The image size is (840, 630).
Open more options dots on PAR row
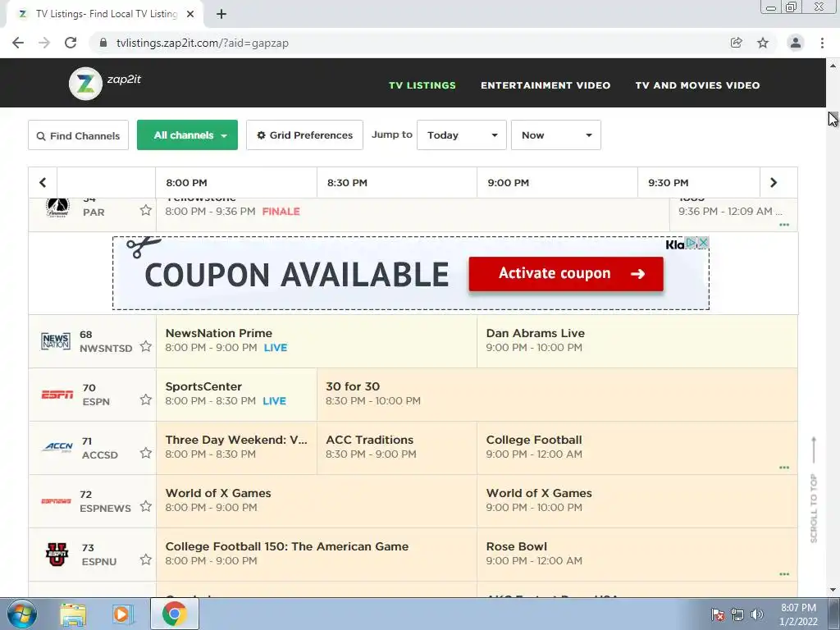tap(784, 225)
